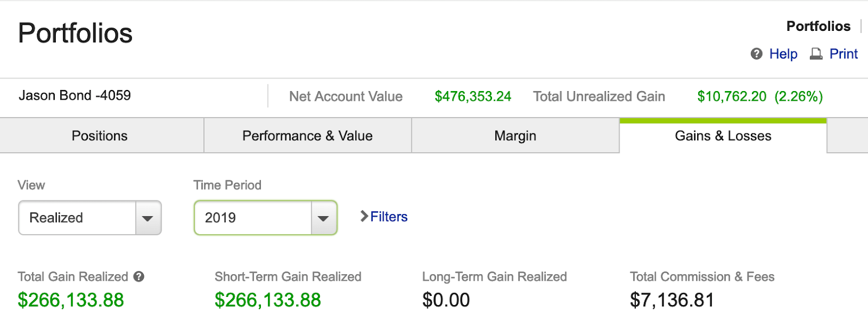
Task: Switch to the Positions tab
Action: [100, 136]
